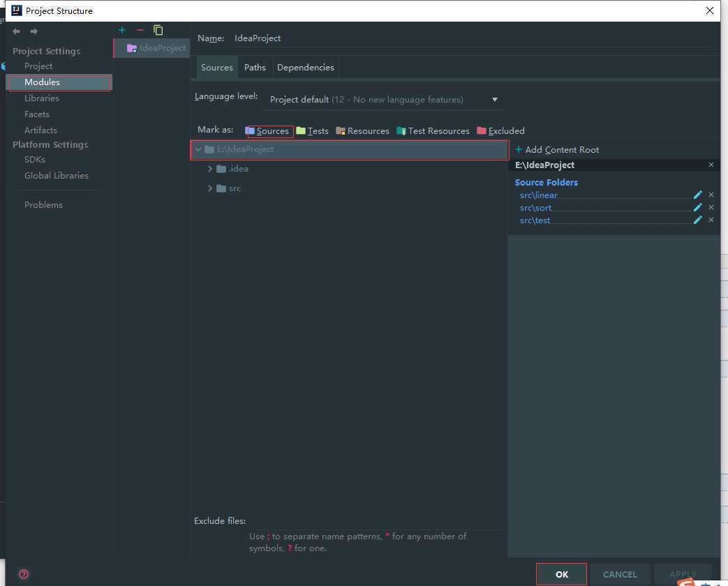Viewport: 728px width, 586px height.
Task: Open Global Libraries settings
Action: [56, 175]
